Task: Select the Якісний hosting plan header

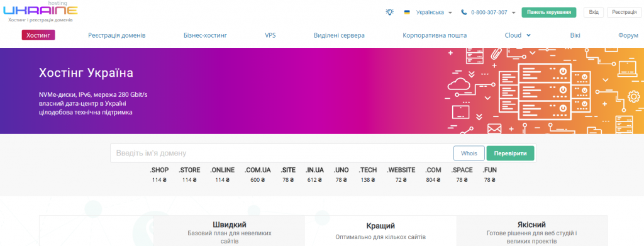Action: click(532, 225)
